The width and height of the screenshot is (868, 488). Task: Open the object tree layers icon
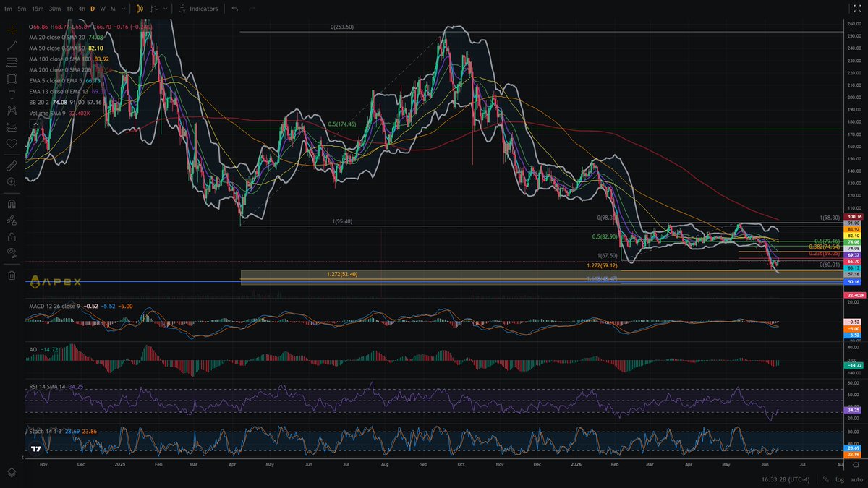12,471
